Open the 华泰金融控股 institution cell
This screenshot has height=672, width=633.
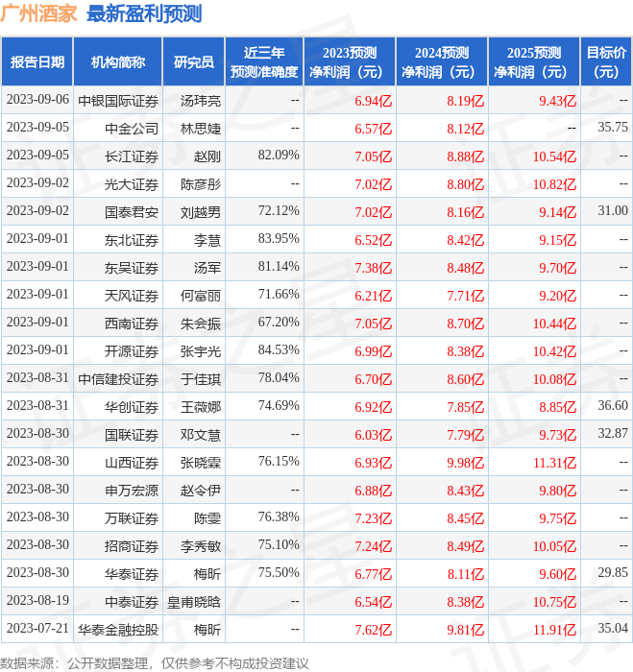click(118, 630)
